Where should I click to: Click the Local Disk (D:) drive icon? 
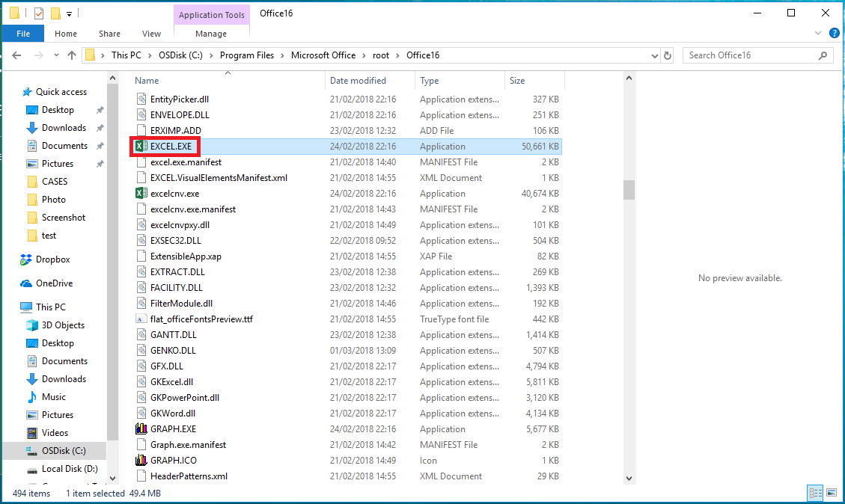(32, 469)
